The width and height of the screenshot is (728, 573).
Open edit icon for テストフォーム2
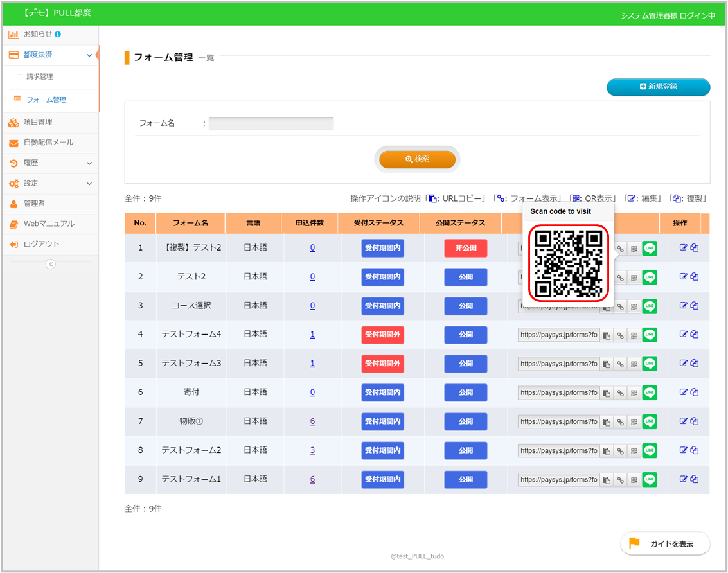point(684,450)
